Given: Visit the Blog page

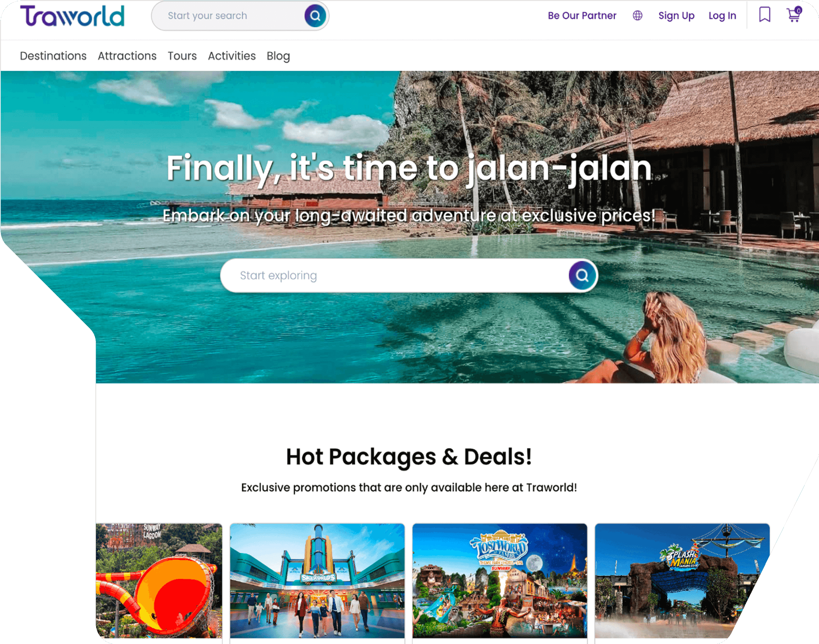Looking at the screenshot, I should coord(278,56).
